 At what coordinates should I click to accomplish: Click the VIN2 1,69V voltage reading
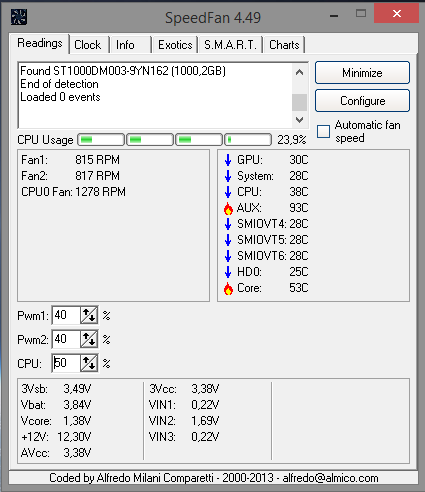pos(184,421)
